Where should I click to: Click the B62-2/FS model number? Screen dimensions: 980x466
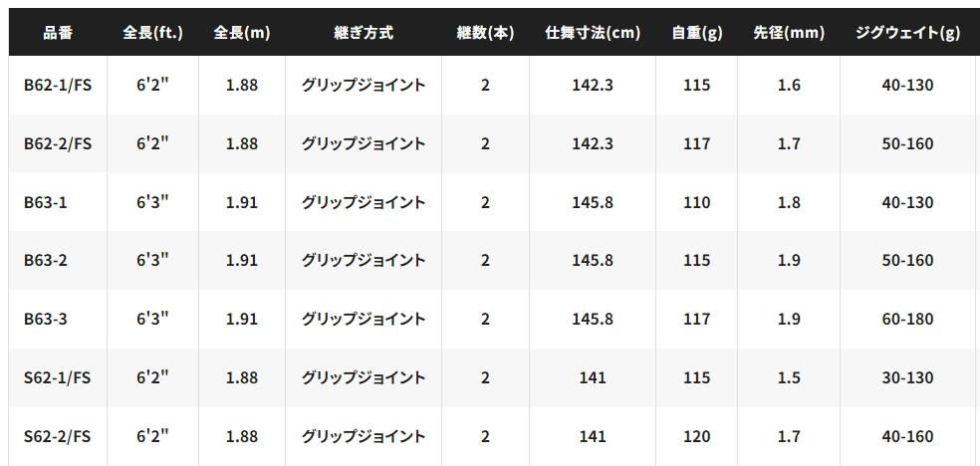point(58,144)
